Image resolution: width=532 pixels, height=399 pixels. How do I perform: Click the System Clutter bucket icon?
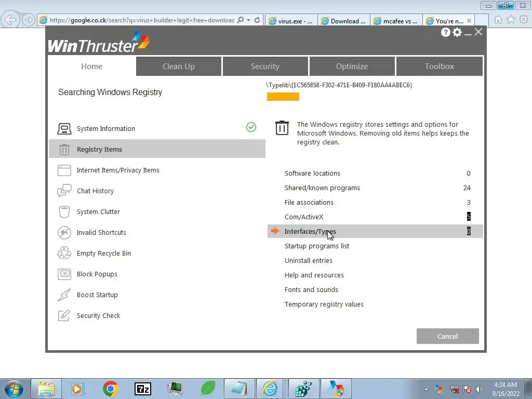(x=64, y=212)
